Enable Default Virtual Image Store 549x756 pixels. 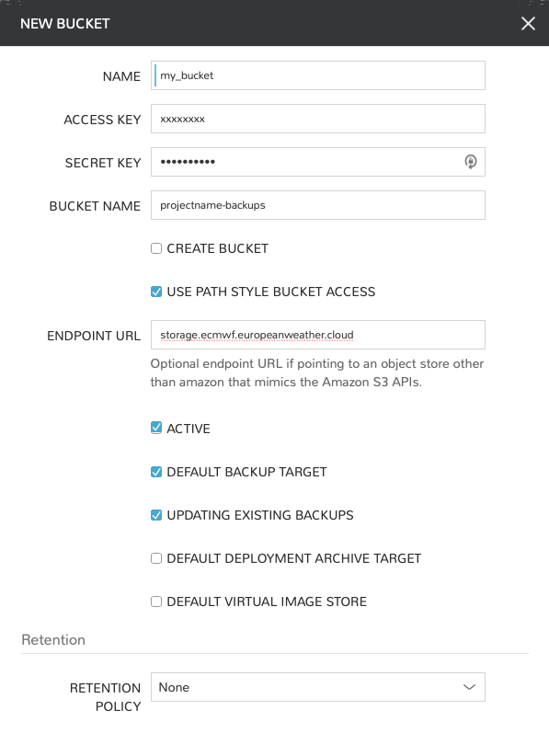point(156,601)
